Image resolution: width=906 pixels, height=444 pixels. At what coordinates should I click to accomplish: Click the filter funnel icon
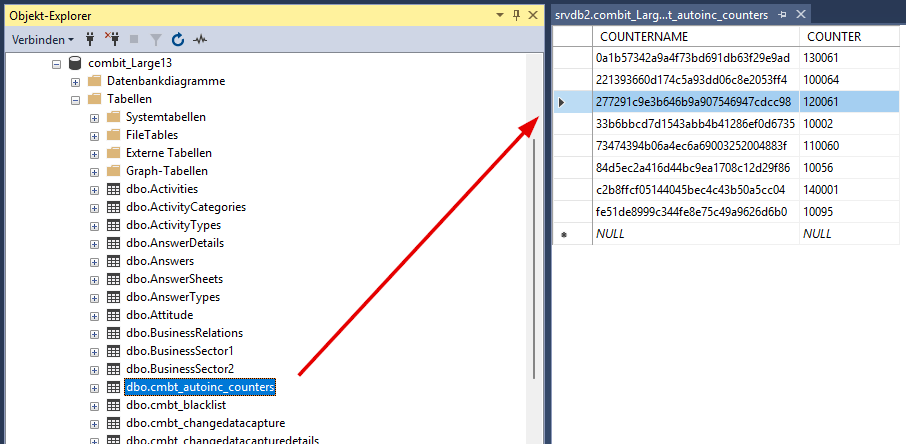click(155, 39)
